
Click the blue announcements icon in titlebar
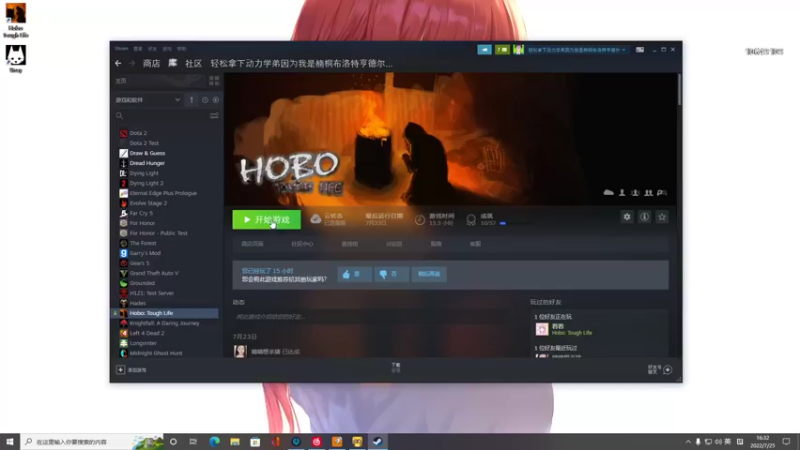click(x=484, y=49)
